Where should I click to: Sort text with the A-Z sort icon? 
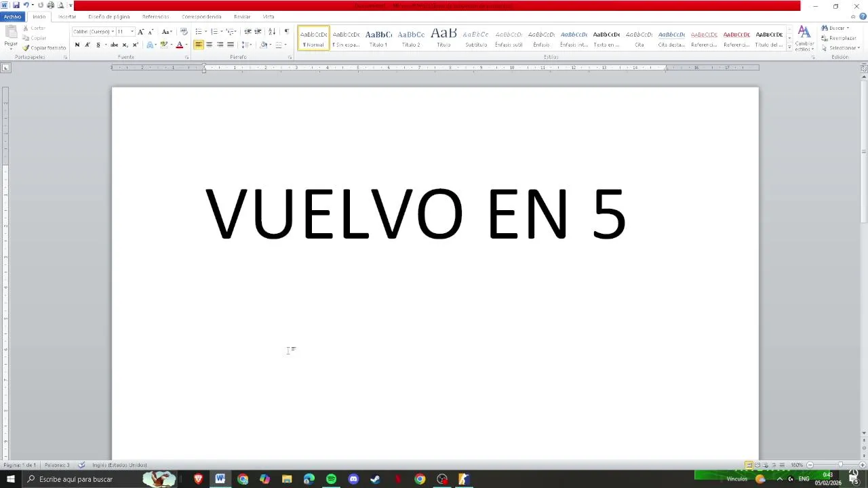272,32
